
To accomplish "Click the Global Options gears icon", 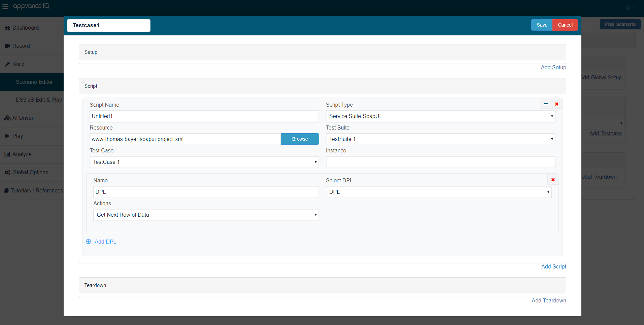I will (7, 172).
